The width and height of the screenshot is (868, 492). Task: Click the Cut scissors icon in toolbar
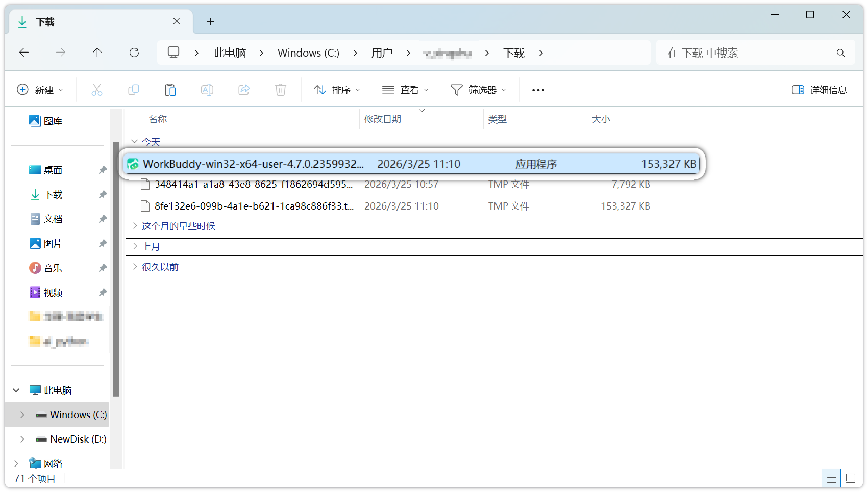coord(96,90)
